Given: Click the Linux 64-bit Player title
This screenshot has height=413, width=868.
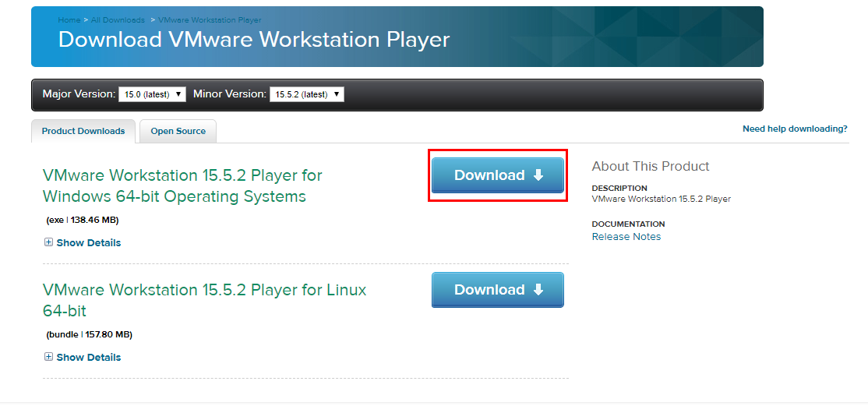Looking at the screenshot, I should pos(204,300).
